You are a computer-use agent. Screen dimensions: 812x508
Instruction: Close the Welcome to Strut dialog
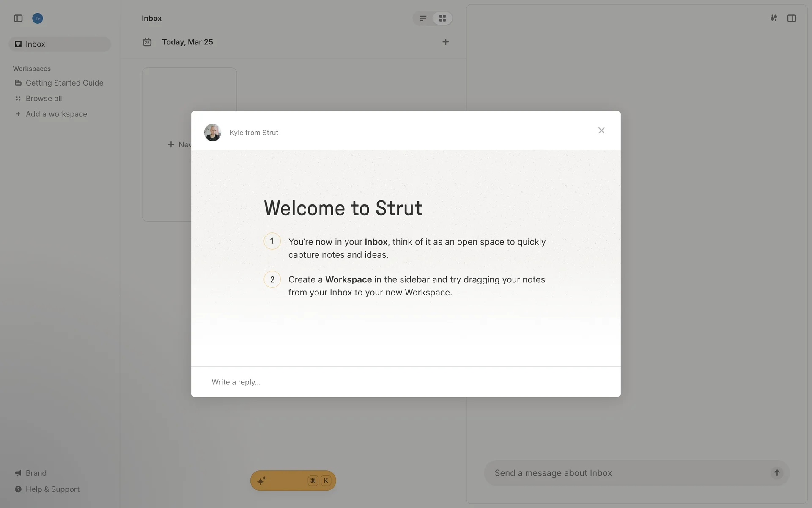601,130
